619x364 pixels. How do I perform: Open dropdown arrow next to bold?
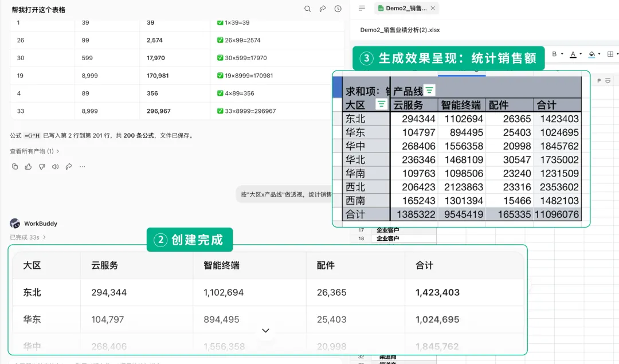click(562, 54)
